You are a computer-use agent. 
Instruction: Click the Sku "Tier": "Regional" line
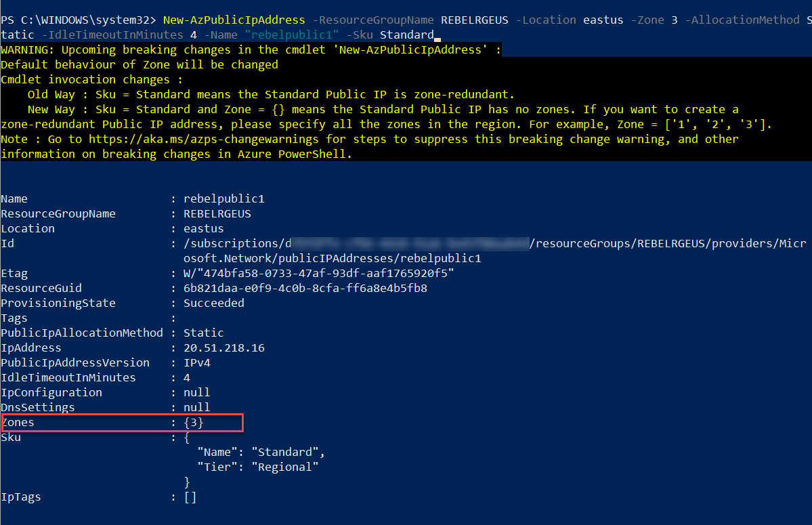pyautogui.click(x=258, y=467)
